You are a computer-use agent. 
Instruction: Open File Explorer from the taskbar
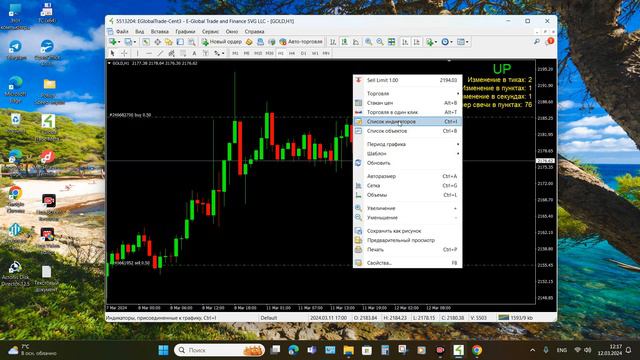[x=348, y=350]
